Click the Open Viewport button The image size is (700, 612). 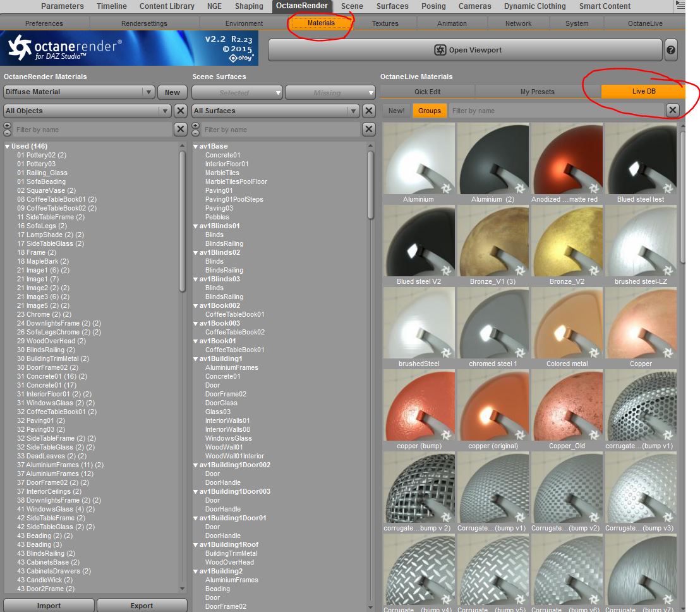pos(465,50)
